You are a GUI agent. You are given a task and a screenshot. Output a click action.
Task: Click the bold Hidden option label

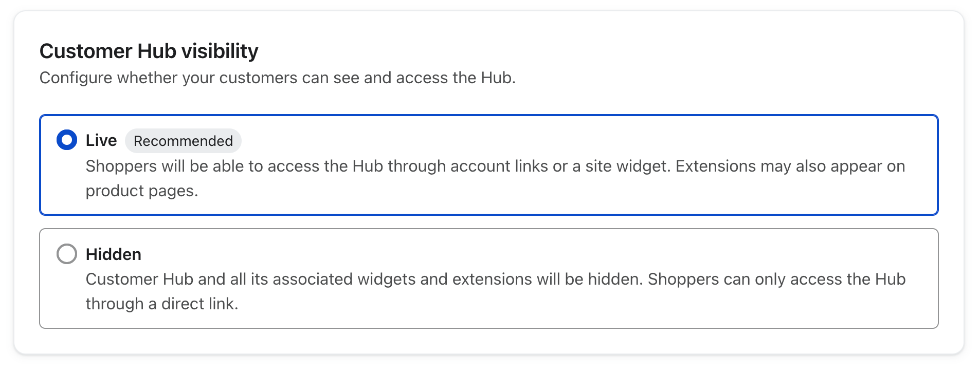tap(114, 254)
